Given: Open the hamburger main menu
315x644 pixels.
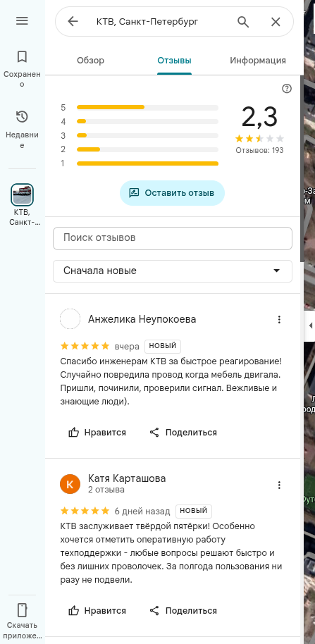Looking at the screenshot, I should pos(22,20).
